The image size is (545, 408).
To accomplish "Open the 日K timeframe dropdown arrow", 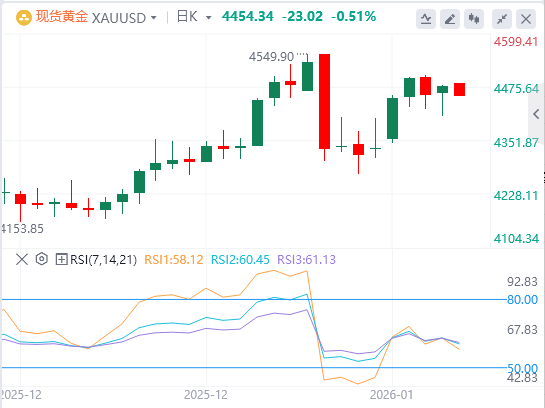I will (x=209, y=17).
